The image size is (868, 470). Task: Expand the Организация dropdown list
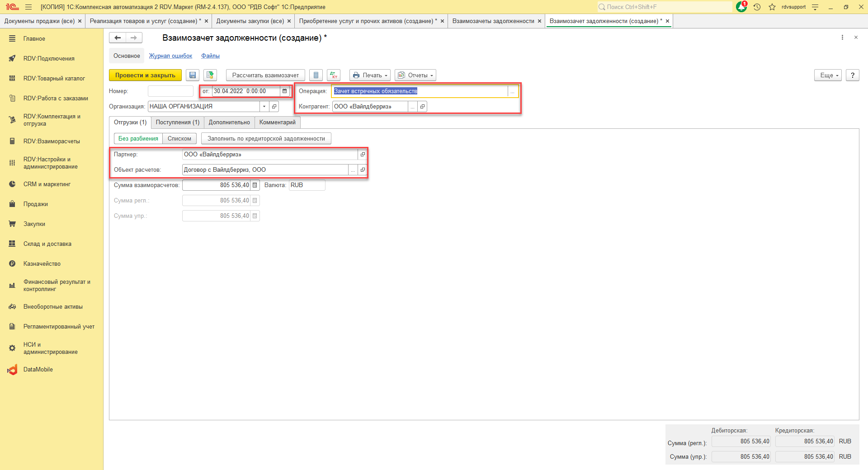(x=264, y=107)
